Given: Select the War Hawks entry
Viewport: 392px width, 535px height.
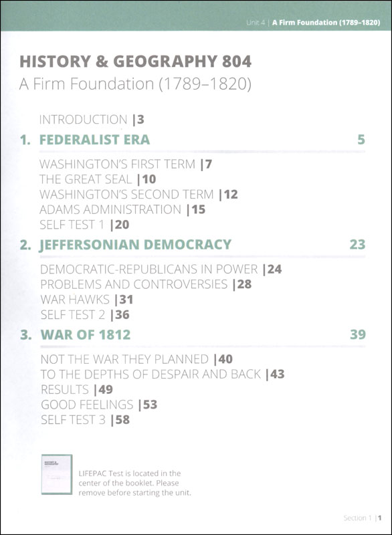Looking at the screenshot, I should point(87,299).
